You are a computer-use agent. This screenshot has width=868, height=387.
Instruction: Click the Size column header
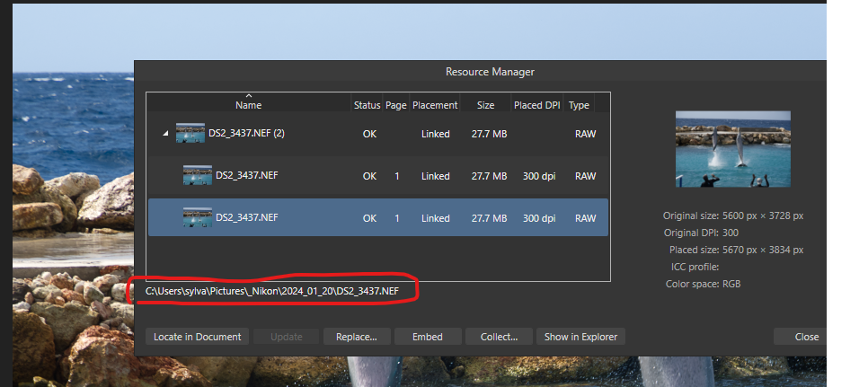485,105
